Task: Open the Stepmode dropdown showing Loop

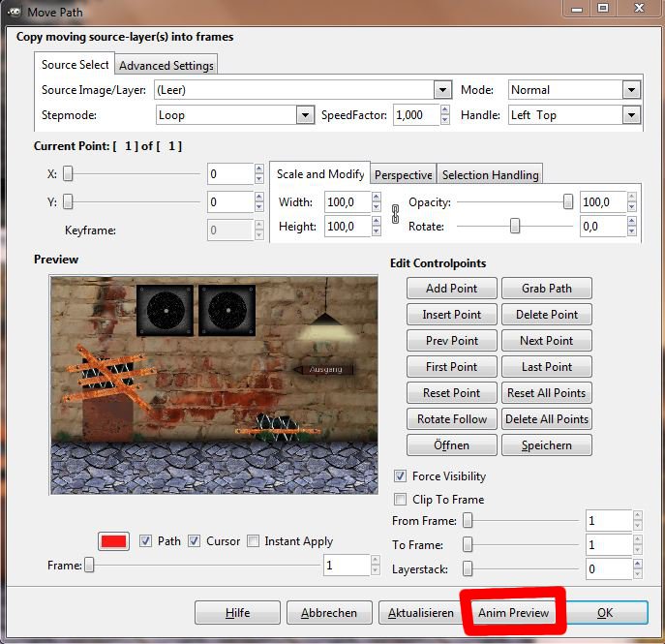Action: click(235, 115)
